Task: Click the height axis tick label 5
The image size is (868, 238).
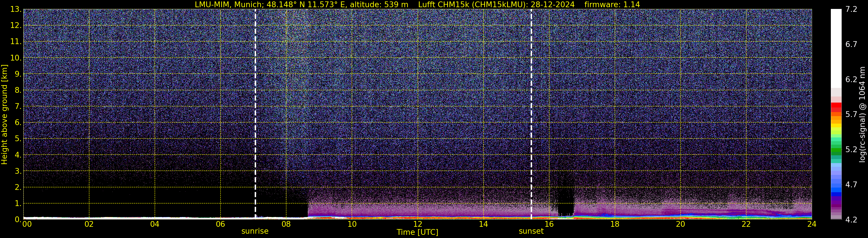Action: click(18, 139)
